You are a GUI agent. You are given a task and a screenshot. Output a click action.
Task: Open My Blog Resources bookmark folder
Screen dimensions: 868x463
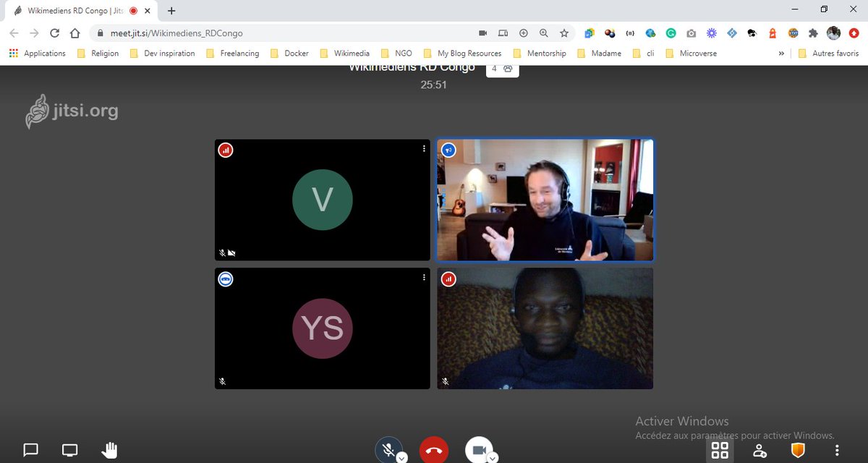(x=462, y=54)
